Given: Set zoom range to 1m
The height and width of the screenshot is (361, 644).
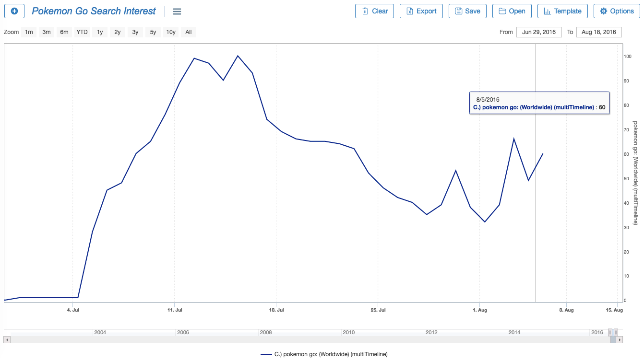Looking at the screenshot, I should coord(29,32).
